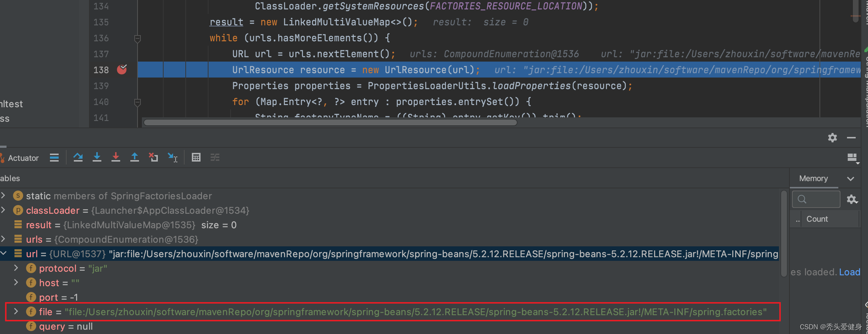This screenshot has height=334, width=868.
Task: Collapse the expanded url variable node
Action: click(3, 254)
